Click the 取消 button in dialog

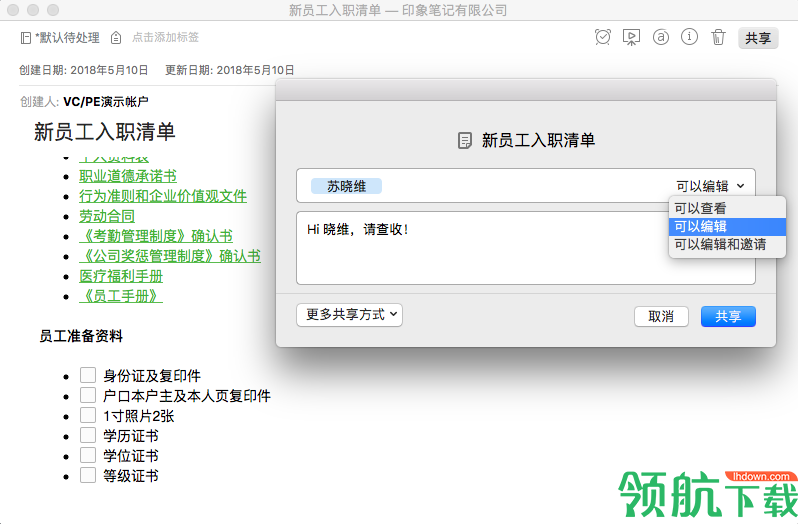661,316
